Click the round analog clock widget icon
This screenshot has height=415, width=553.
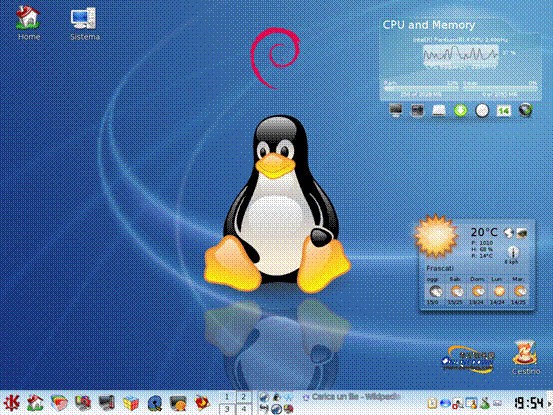click(x=482, y=110)
